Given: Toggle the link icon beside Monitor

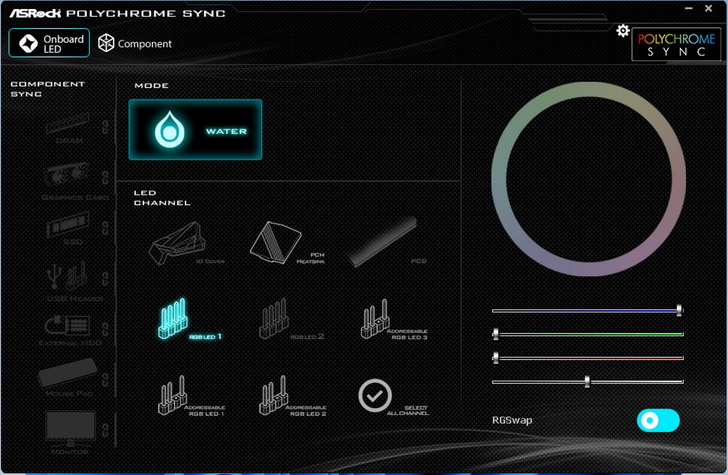Looking at the screenshot, I should 105,430.
